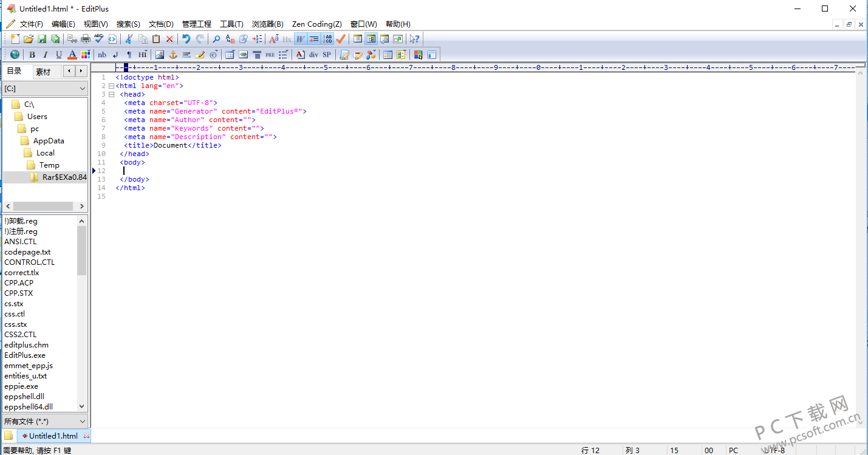Select the Untitled1.html document tab
The image size is (868, 455).
tap(53, 436)
